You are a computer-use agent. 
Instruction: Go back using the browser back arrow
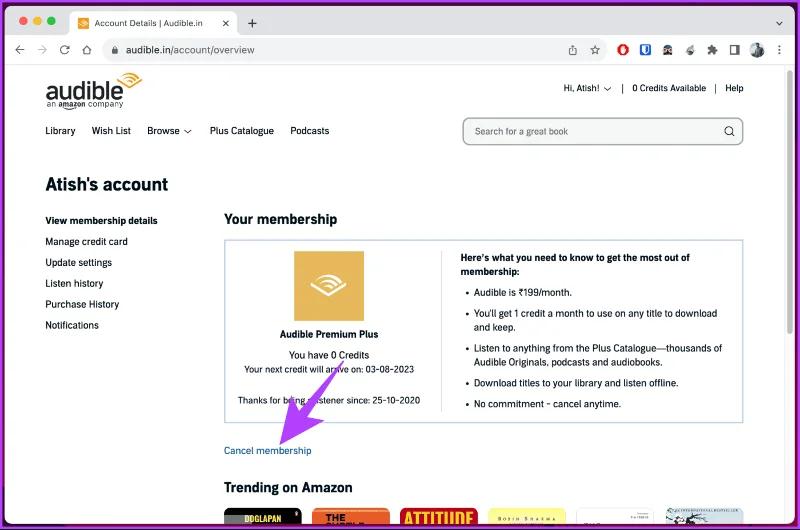pyautogui.click(x=20, y=50)
